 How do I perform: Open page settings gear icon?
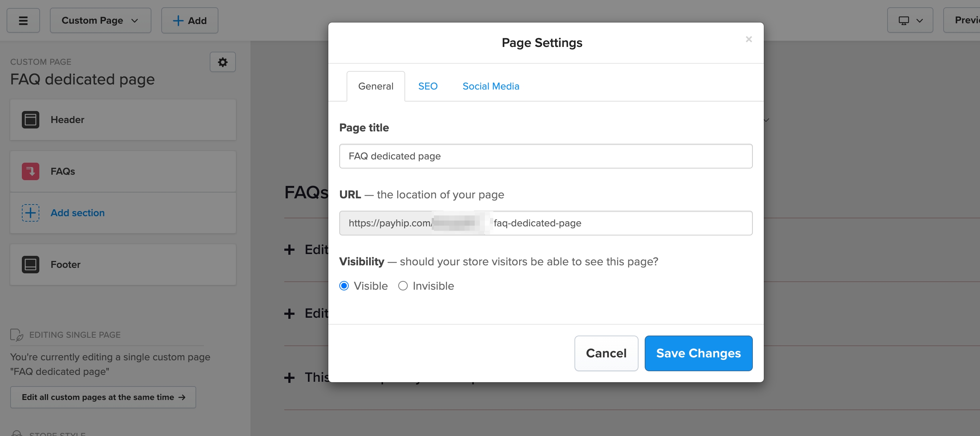tap(222, 62)
